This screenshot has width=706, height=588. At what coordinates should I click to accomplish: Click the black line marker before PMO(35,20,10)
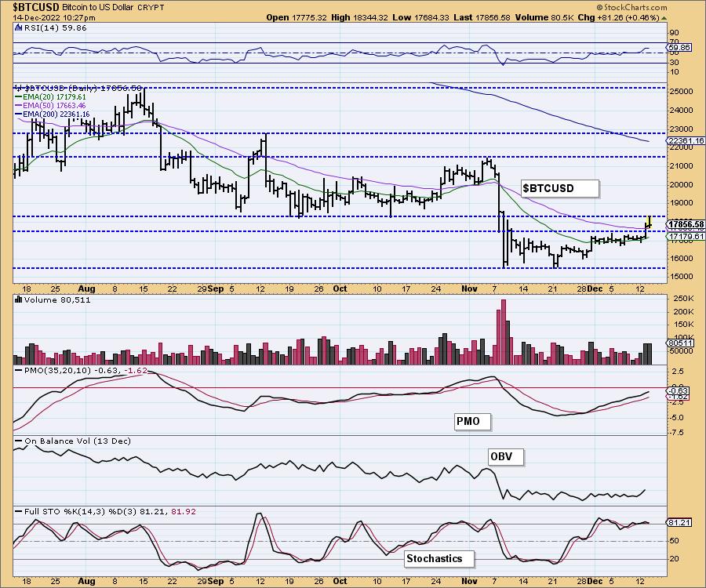click(x=19, y=370)
